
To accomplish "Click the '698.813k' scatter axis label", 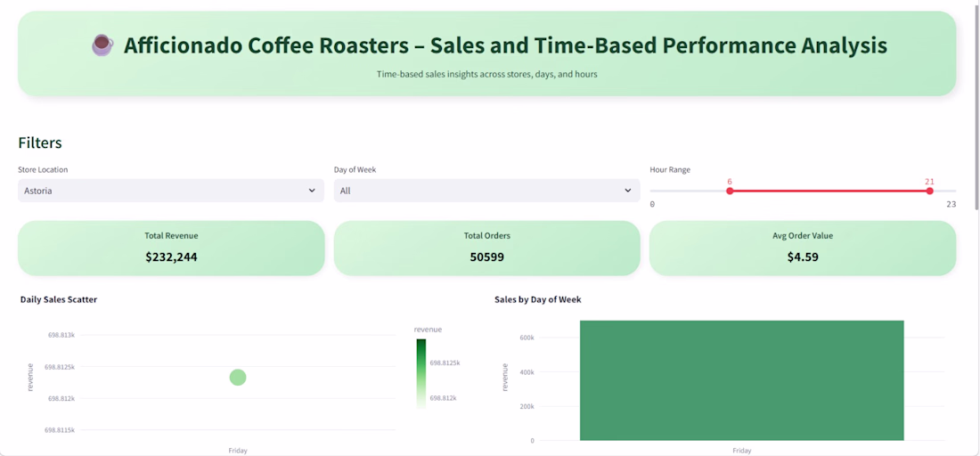I will pos(61,335).
